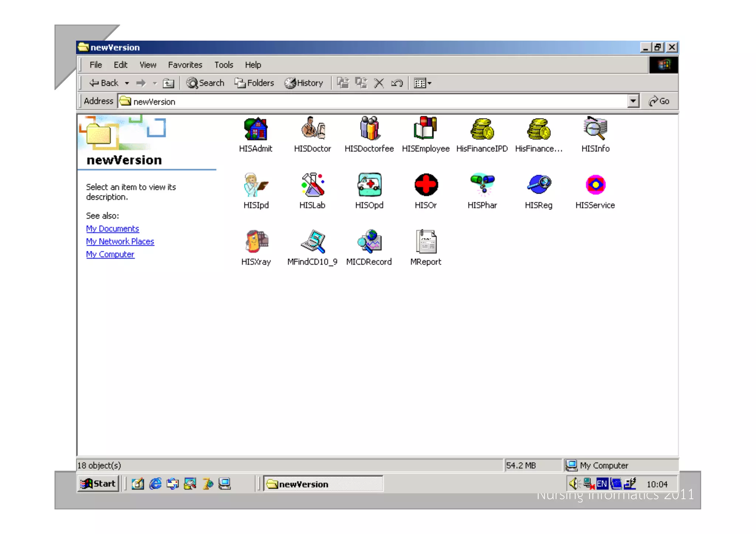The height and width of the screenshot is (534, 756).
Task: Select the HISPhar capsule icon
Action: 482,185
